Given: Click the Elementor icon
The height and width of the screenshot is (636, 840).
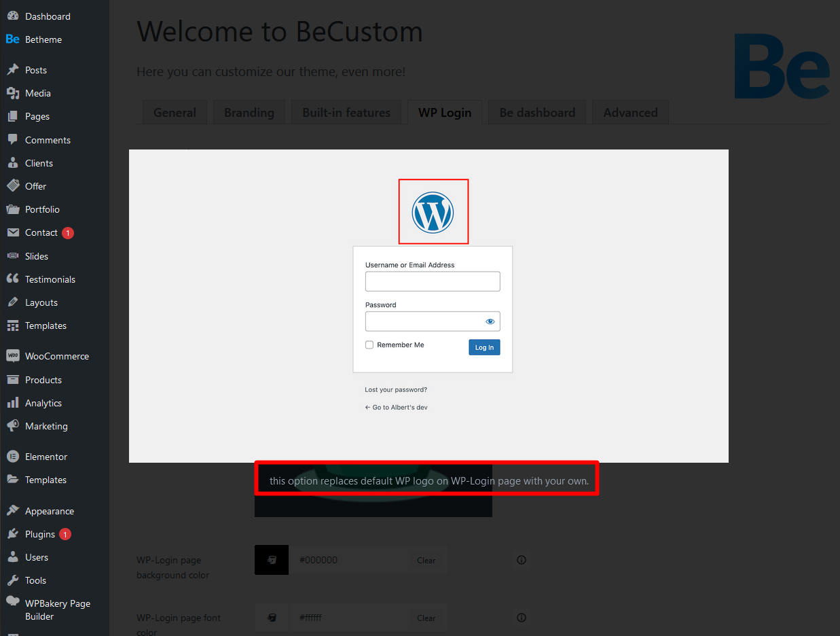Looking at the screenshot, I should [x=12, y=457].
